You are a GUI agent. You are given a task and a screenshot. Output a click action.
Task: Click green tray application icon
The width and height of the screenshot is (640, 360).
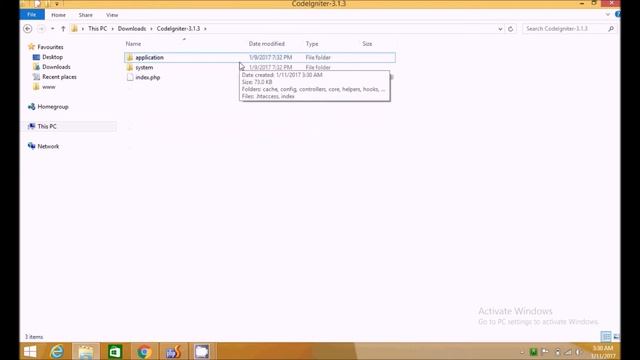[x=533, y=351]
